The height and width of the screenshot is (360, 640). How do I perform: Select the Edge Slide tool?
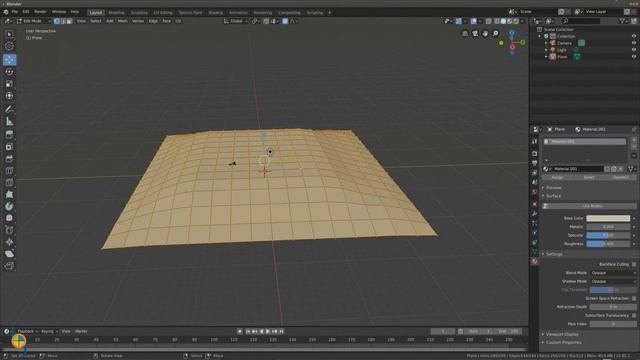(x=9, y=230)
